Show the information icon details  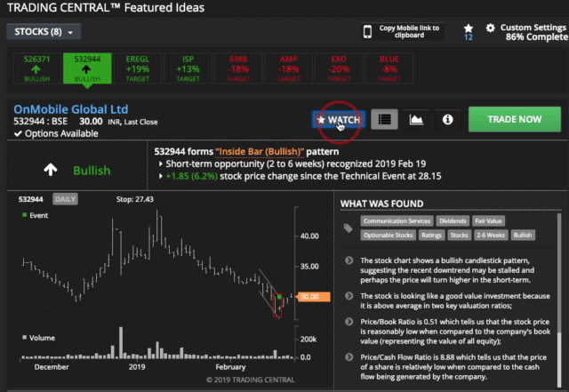(x=448, y=119)
